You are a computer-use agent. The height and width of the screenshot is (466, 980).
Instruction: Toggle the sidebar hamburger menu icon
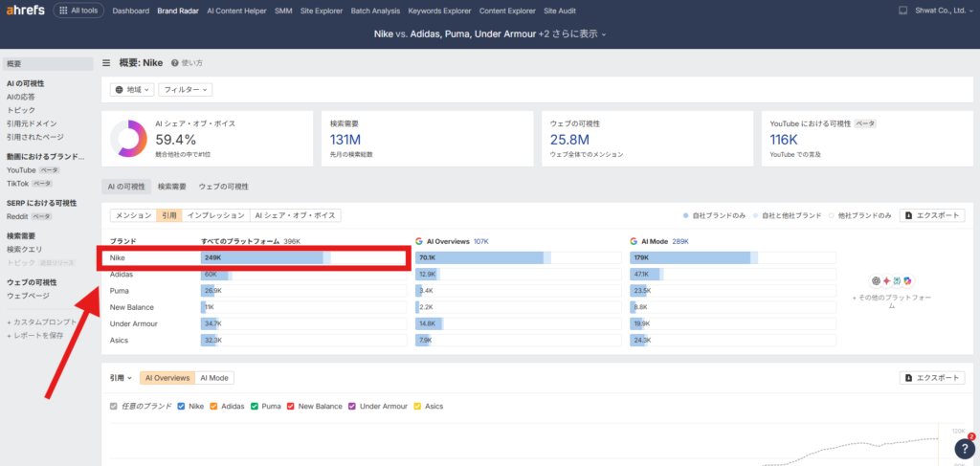click(106, 63)
